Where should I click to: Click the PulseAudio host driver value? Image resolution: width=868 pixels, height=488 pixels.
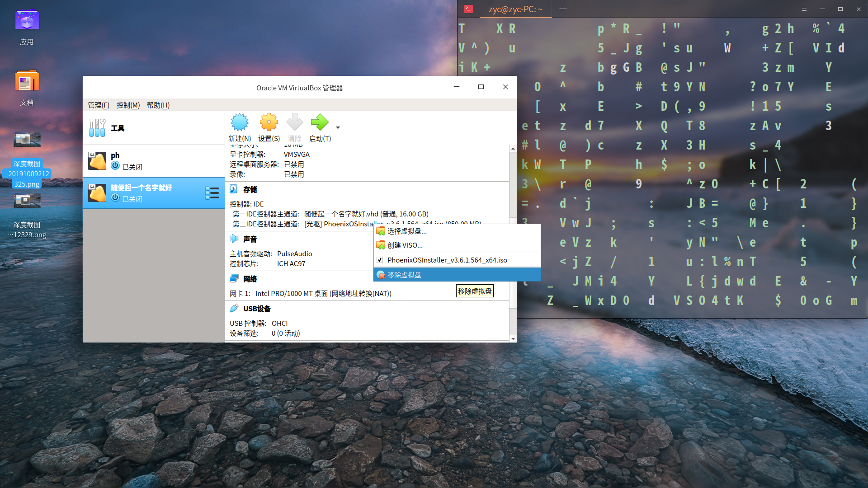pos(294,253)
